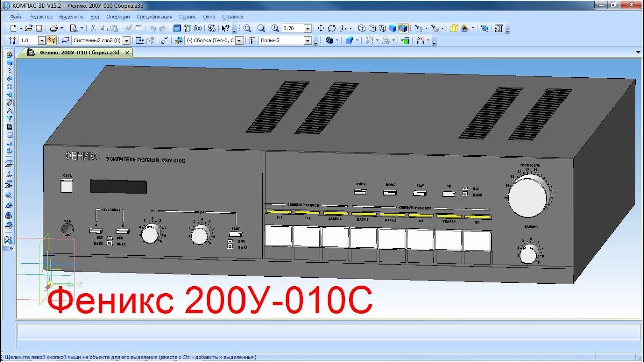The height and width of the screenshot is (362, 644).
Task: Toggle the shaded-with-edges display mode
Action: pyautogui.click(x=403, y=28)
